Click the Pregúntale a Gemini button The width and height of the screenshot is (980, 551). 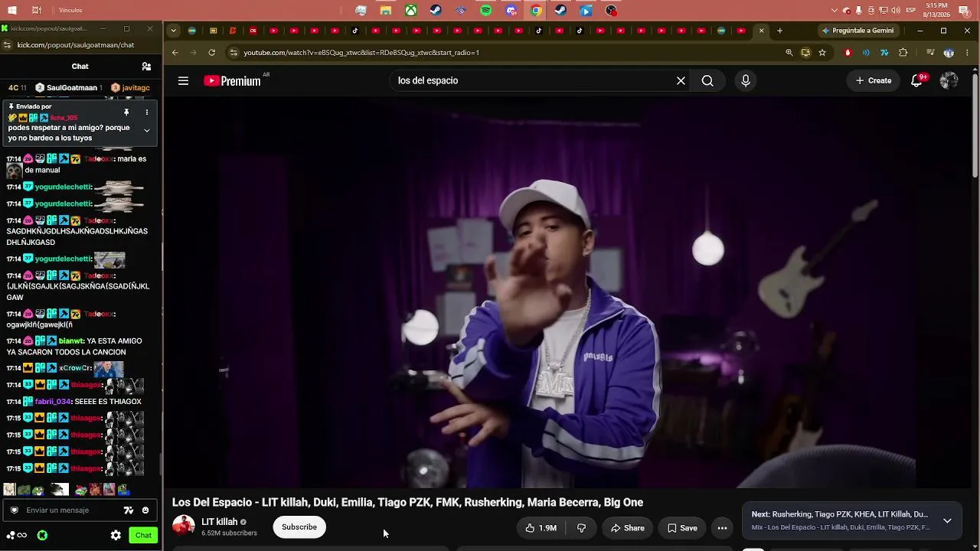[857, 31]
